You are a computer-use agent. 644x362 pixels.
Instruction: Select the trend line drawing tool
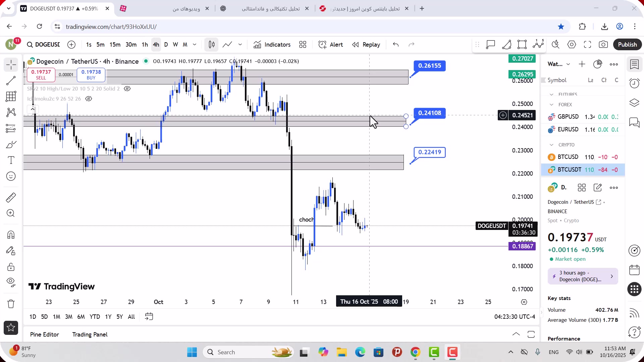pos(11,80)
